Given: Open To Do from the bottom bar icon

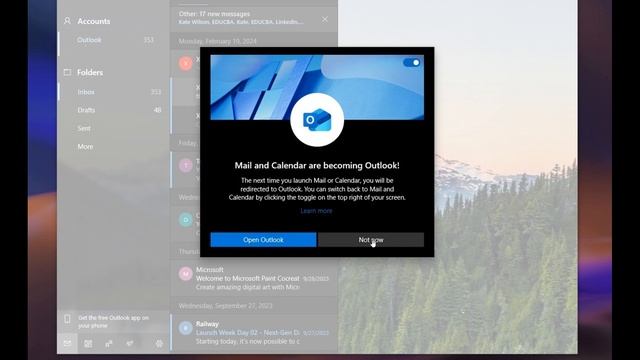Looking at the screenshot, I should 130,344.
